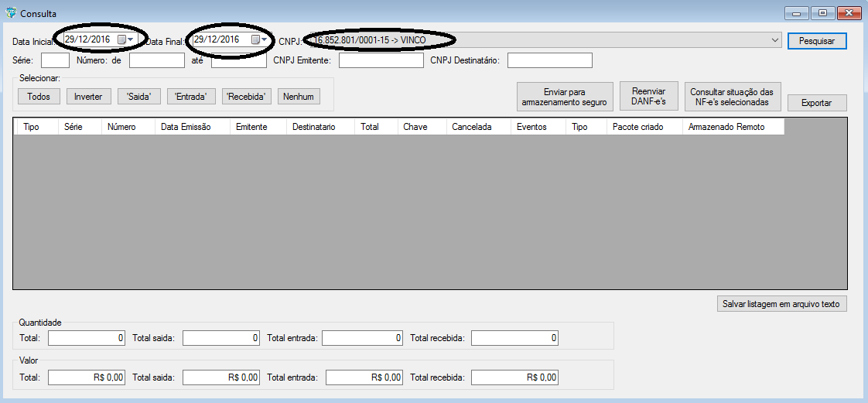
Task: Click the Quantidade Total recebida field
Action: point(514,338)
